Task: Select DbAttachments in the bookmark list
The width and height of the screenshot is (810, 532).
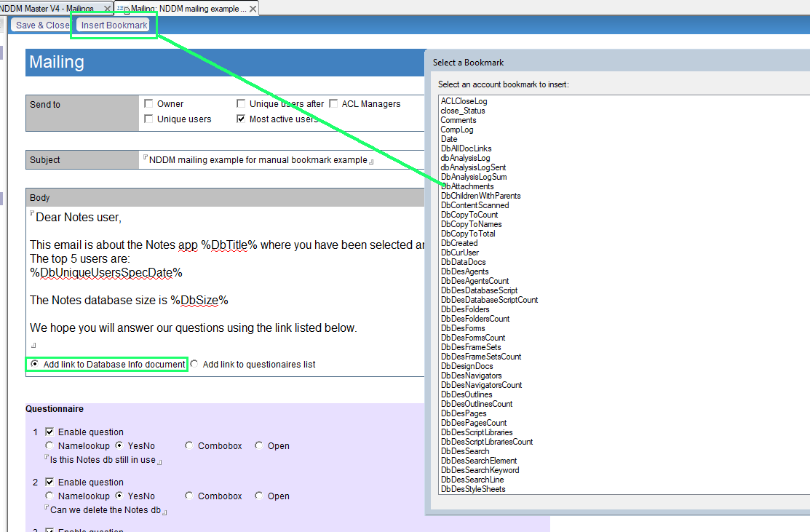Action: coord(467,186)
